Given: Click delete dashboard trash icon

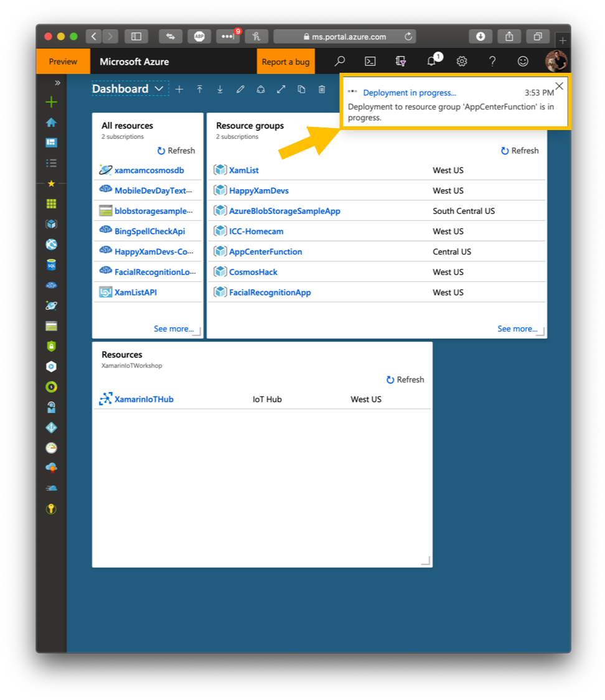Looking at the screenshot, I should click(322, 89).
